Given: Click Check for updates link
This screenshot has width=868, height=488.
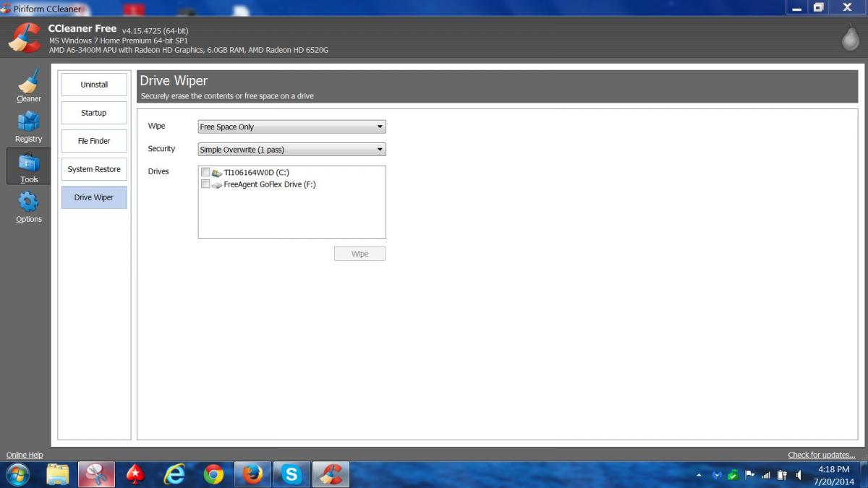Looking at the screenshot, I should tap(822, 455).
